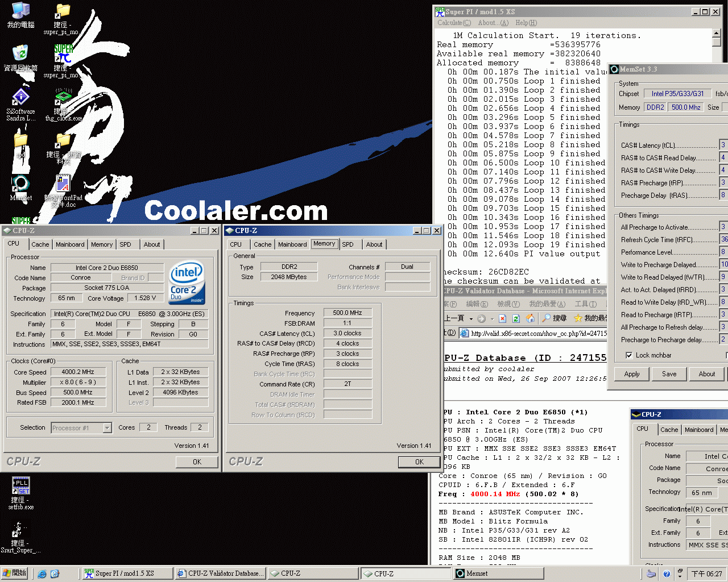Click the page icon in IE address bar
The height and width of the screenshot is (582, 728).
[x=464, y=333]
